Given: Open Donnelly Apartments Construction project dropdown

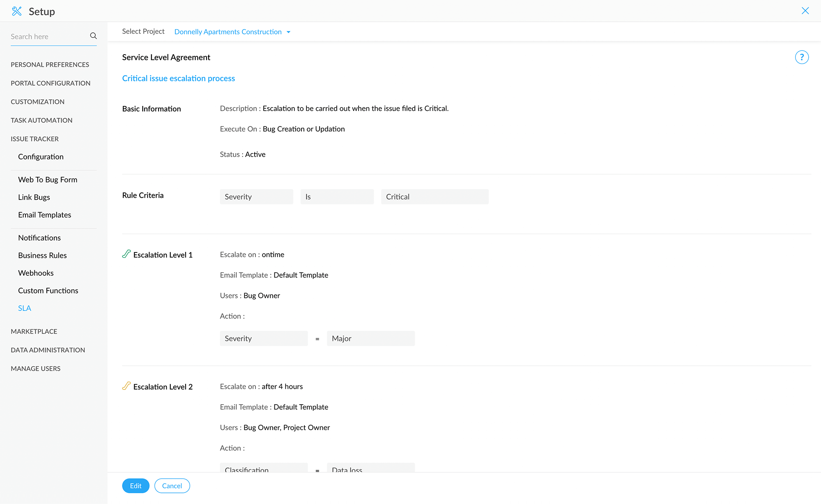Looking at the screenshot, I should pos(228,32).
